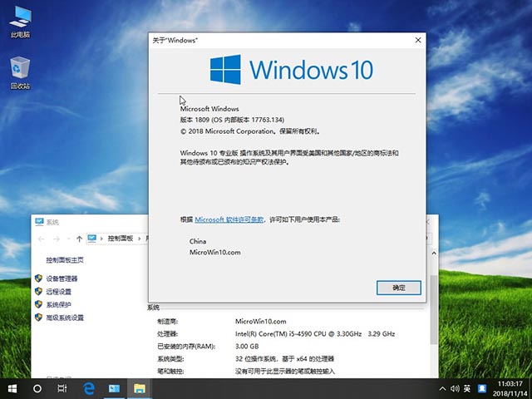The height and width of the screenshot is (399, 532).
Task: Click the Up arrow in System window navigation
Action: point(79,239)
